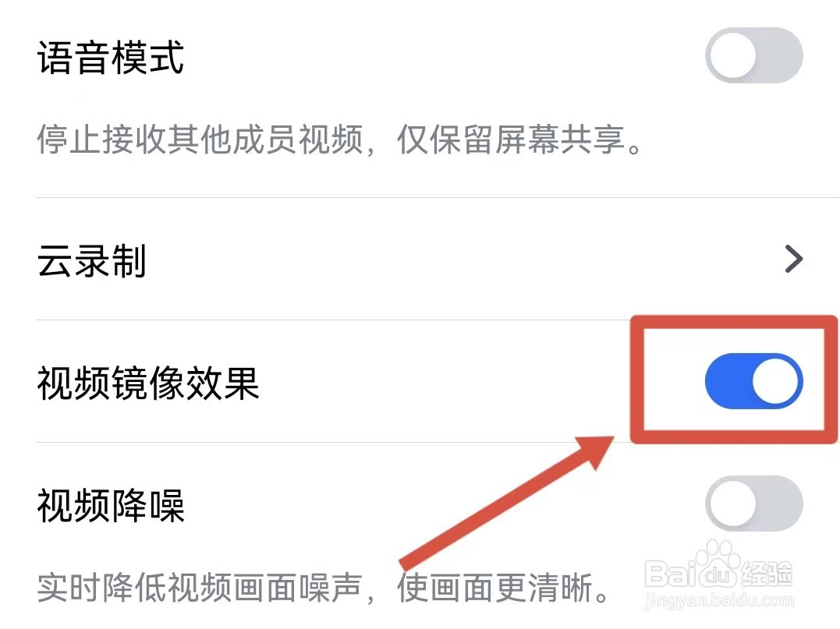This screenshot has height=629, width=840.
Task: Click the white knob of 视频镜像效果 switch
Action: (x=774, y=381)
